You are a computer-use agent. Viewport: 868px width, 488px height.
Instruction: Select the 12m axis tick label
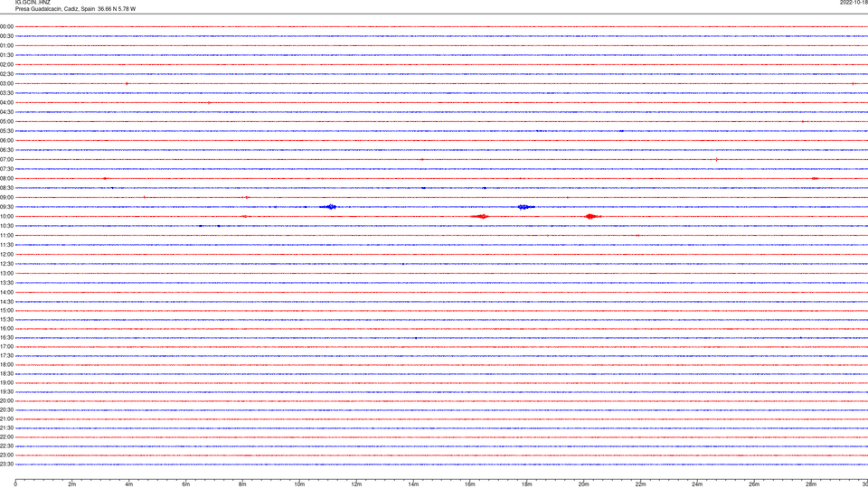coord(356,484)
